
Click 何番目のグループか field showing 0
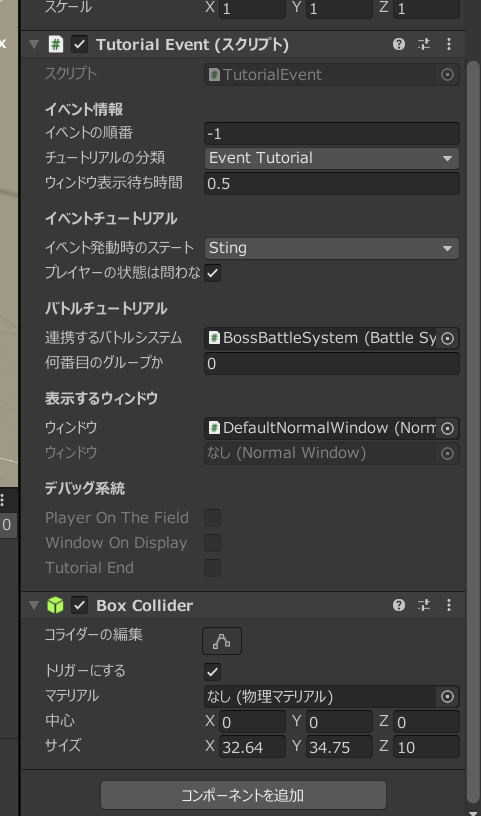332,364
